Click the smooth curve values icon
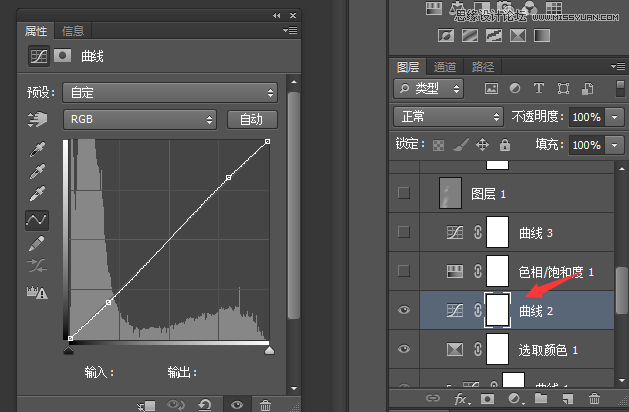 [x=37, y=265]
